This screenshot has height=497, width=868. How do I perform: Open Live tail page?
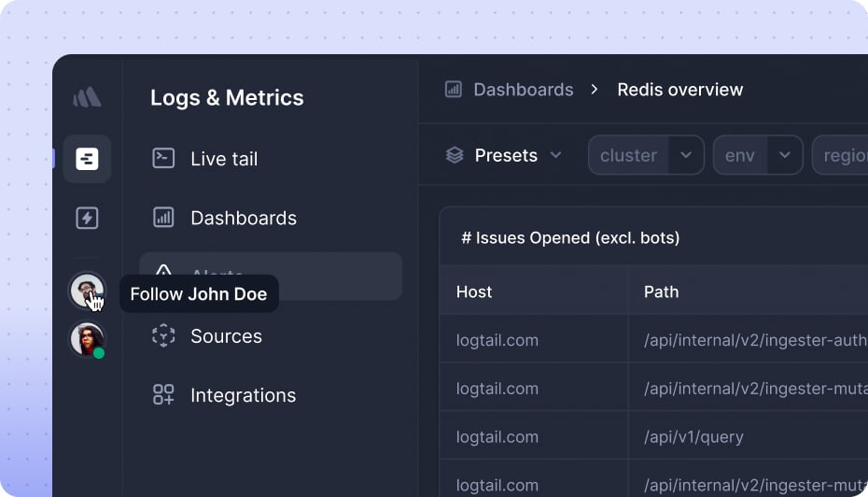coord(224,159)
